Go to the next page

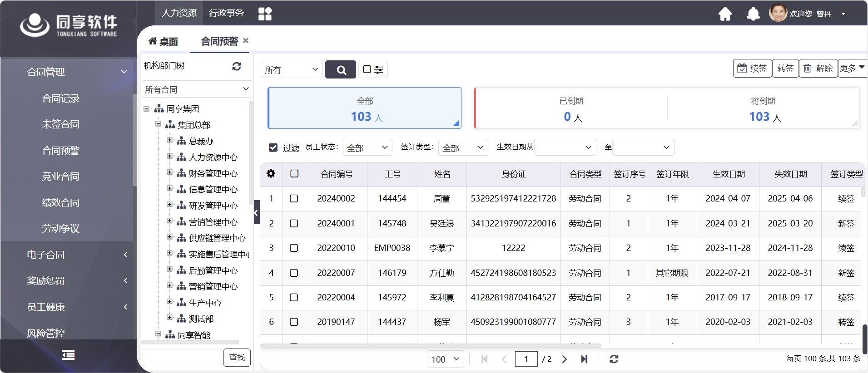click(565, 359)
